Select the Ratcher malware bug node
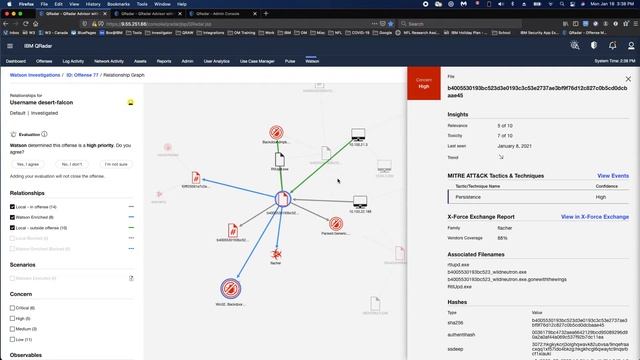Screen dimensions: 640x360 pyautogui.click(x=276, y=254)
